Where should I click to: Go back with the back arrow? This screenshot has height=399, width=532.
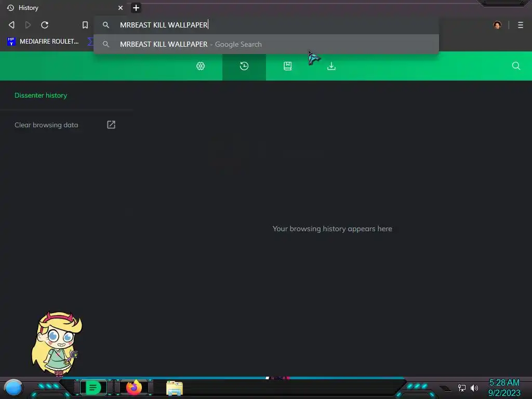[x=11, y=25]
